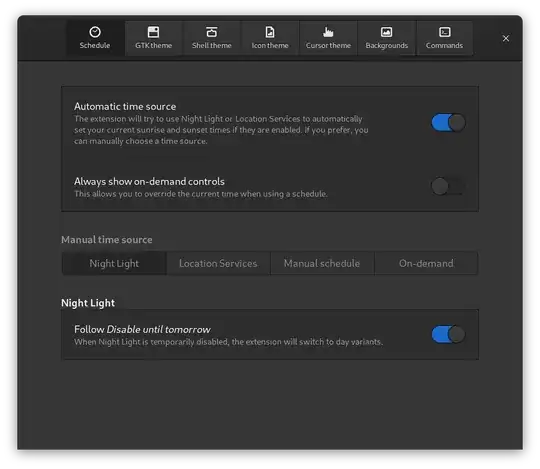The width and height of the screenshot is (540, 469).
Task: Click the Backgrounds picture icon
Action: [x=386, y=32]
